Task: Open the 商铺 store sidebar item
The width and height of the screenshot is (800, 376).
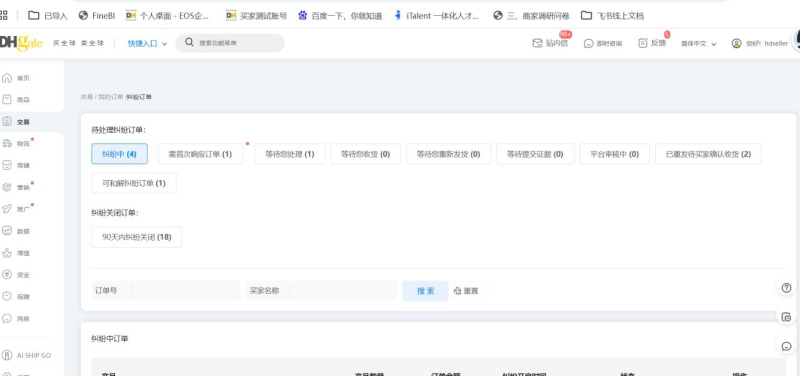Action: coord(16,165)
